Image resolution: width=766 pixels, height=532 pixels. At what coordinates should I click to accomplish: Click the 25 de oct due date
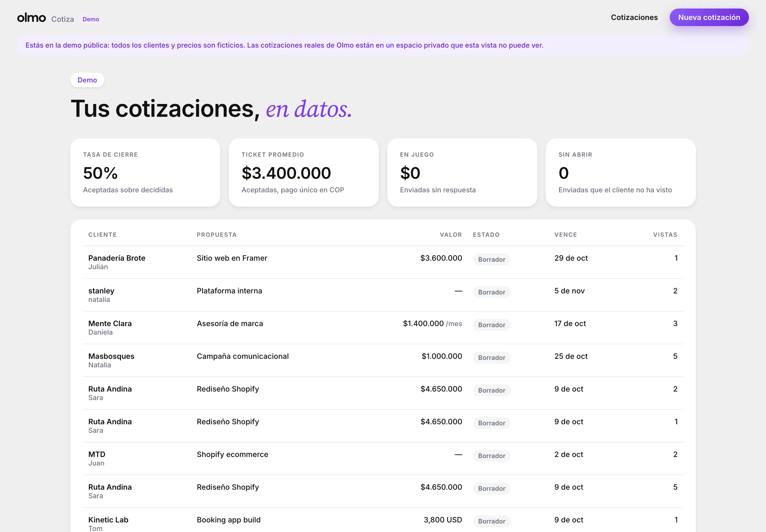click(x=571, y=356)
